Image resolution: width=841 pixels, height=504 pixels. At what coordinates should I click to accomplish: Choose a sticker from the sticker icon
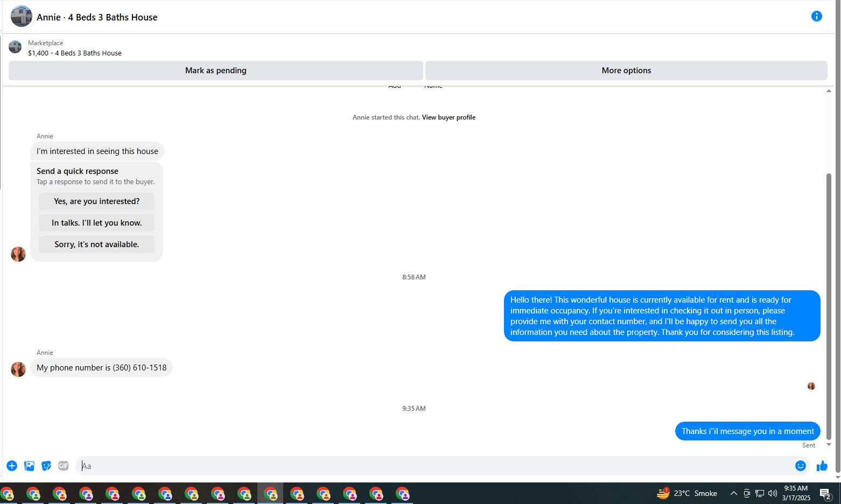(46, 466)
